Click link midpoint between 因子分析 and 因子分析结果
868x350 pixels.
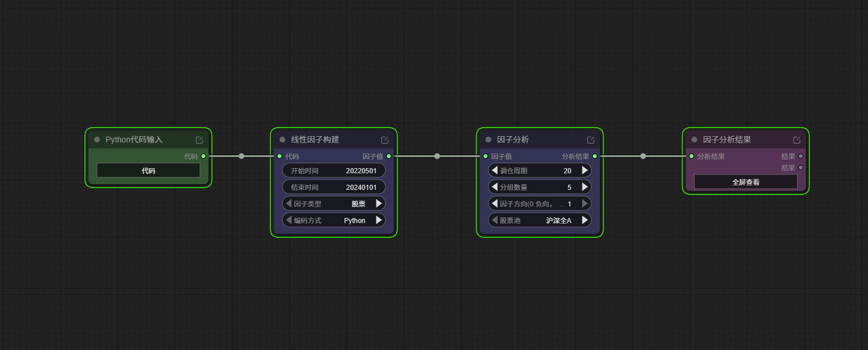(x=643, y=156)
